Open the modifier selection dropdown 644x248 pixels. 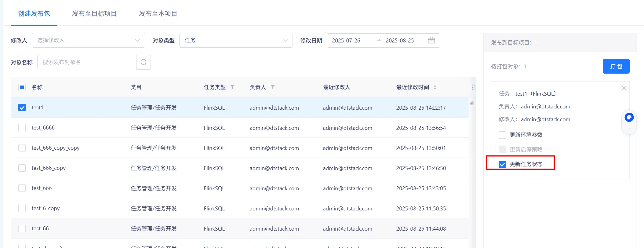(88, 40)
